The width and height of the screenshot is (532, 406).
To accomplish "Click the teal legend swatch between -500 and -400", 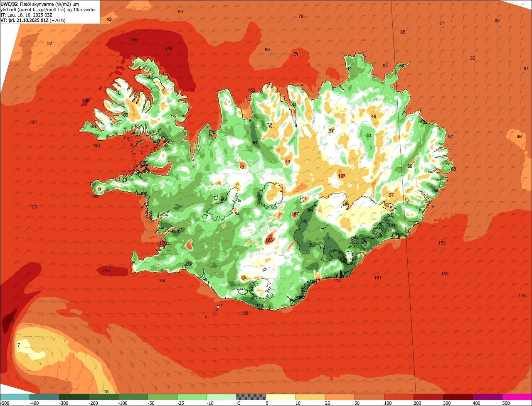I will pos(15,397).
